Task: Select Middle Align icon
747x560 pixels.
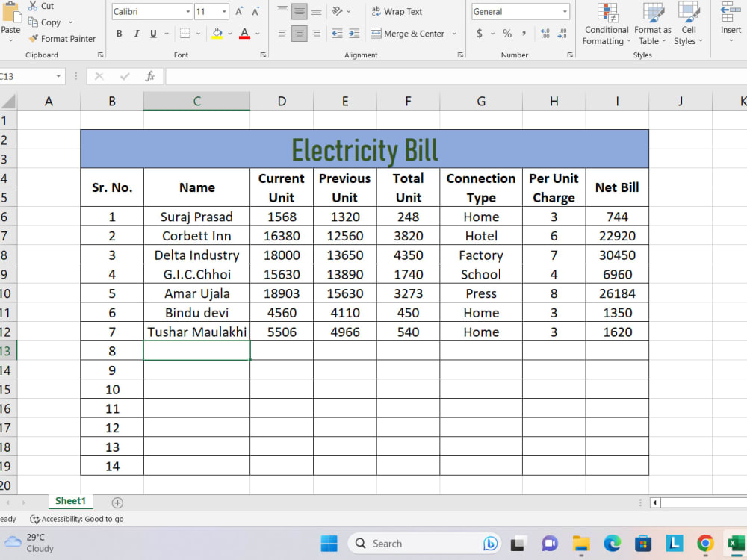Action: 300,11
